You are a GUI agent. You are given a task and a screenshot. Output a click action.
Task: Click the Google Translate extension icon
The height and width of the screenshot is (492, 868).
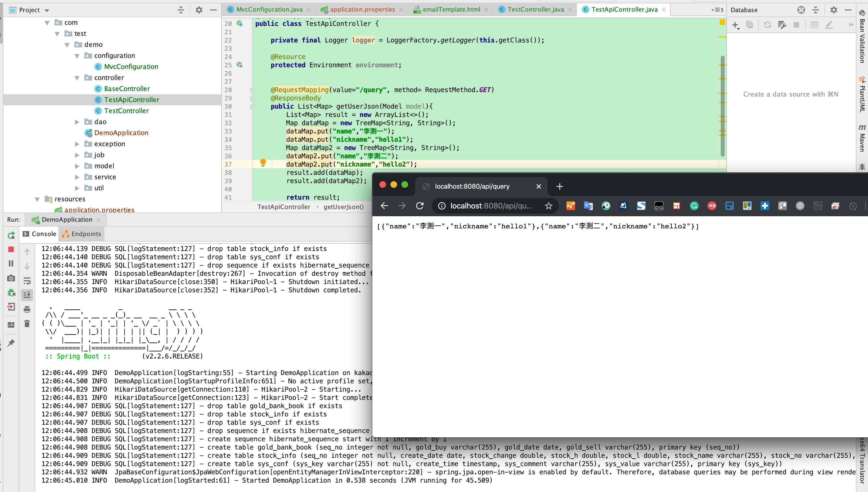click(x=588, y=206)
